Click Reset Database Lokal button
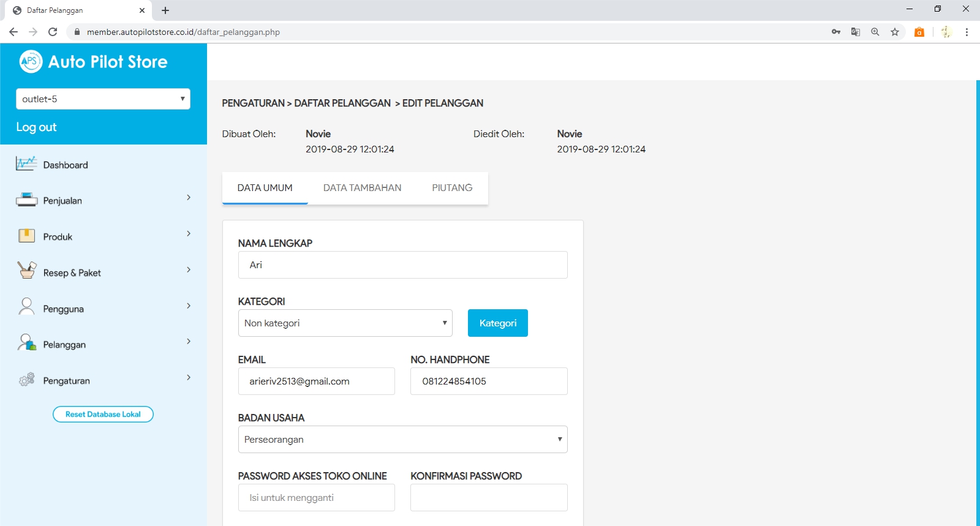 103,415
